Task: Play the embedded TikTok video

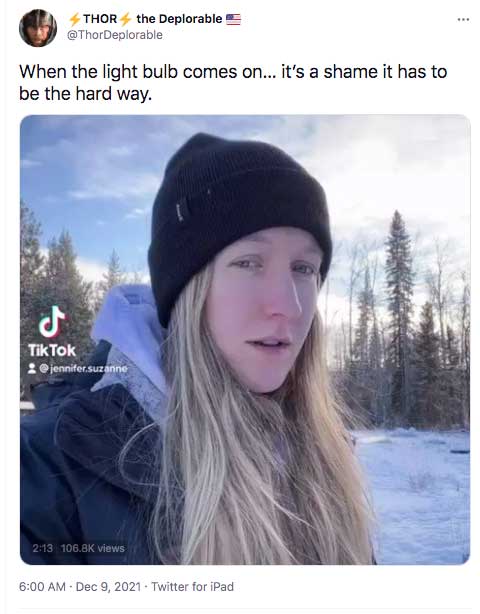Action: tap(245, 340)
